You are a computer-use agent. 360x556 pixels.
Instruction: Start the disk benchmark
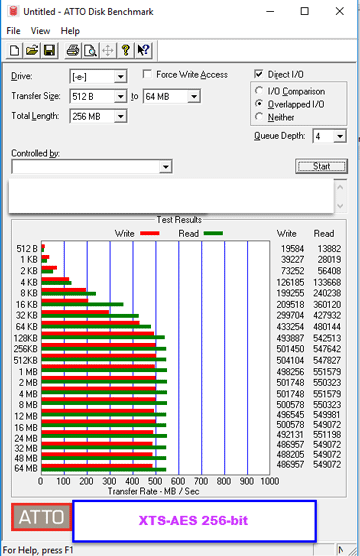coord(321,166)
